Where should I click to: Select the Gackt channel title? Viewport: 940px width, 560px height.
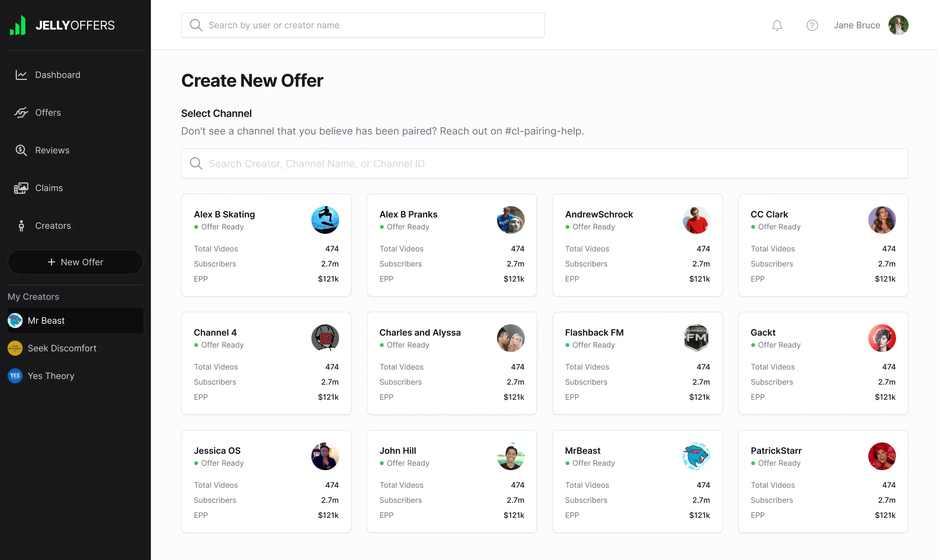point(763,332)
